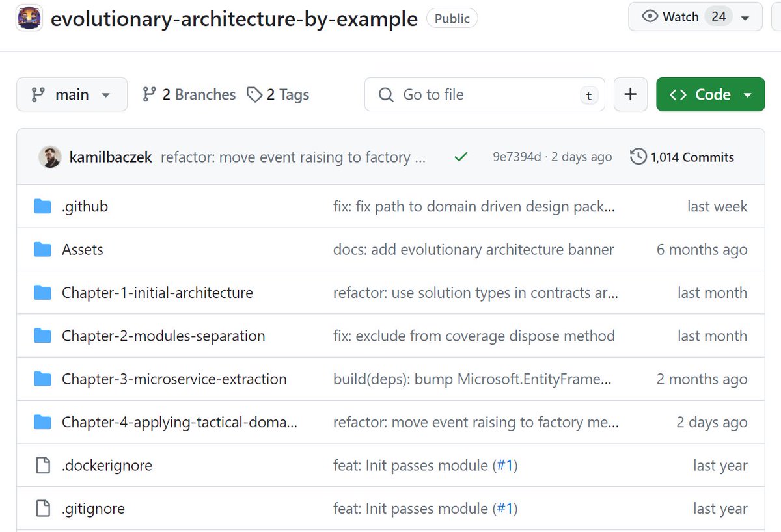Click the folder icon beside Assets
This screenshot has width=781, height=532.
click(42, 249)
